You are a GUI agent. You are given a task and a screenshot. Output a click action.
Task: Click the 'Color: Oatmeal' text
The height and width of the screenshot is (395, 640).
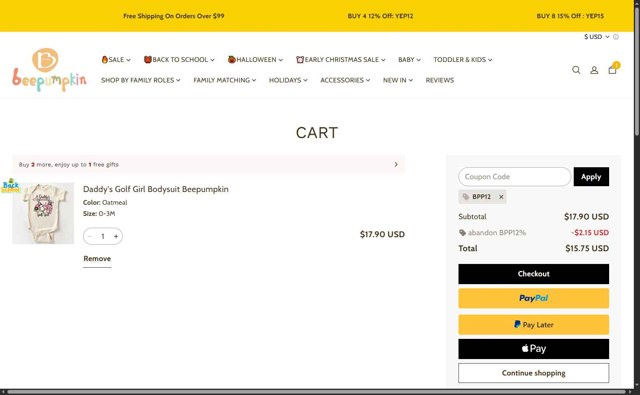[105, 202]
